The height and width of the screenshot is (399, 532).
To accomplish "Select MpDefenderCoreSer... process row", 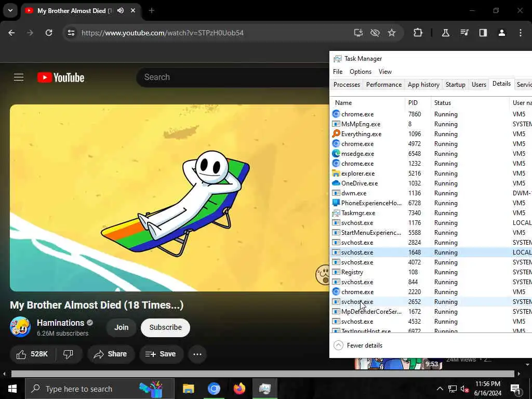I will [431, 312].
